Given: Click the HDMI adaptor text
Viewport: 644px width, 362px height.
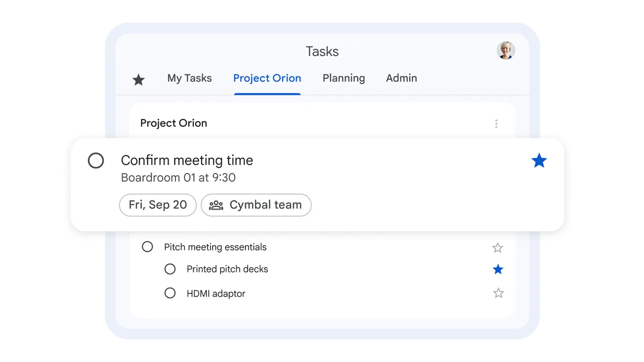Looking at the screenshot, I should pos(216,294).
